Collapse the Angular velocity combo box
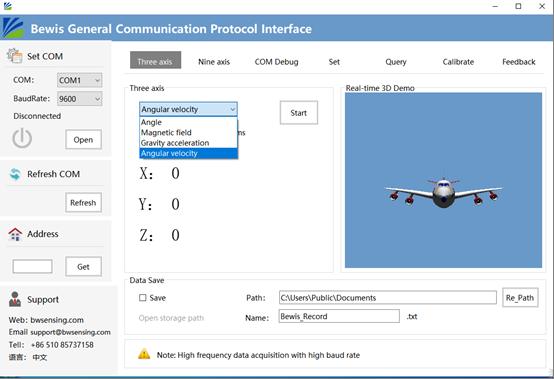 (x=188, y=109)
